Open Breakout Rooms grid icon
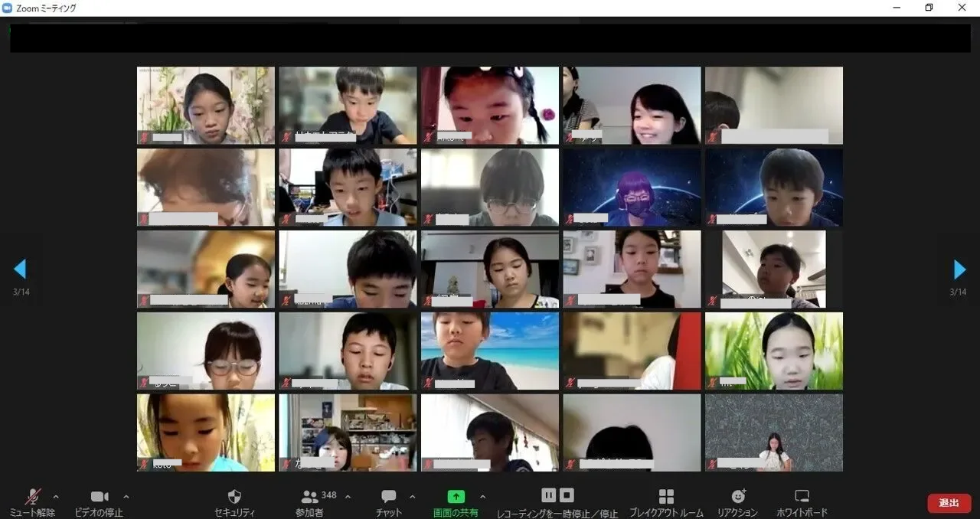This screenshot has height=519, width=980. pyautogui.click(x=666, y=496)
